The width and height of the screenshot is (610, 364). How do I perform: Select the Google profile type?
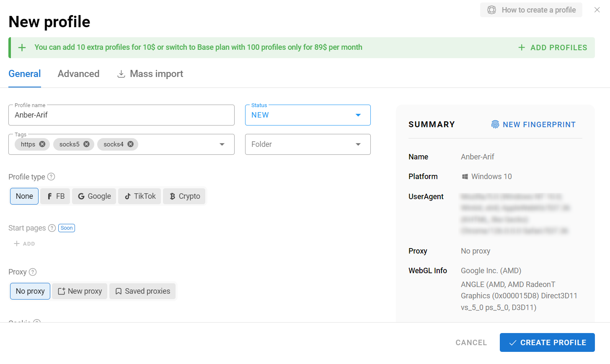94,196
